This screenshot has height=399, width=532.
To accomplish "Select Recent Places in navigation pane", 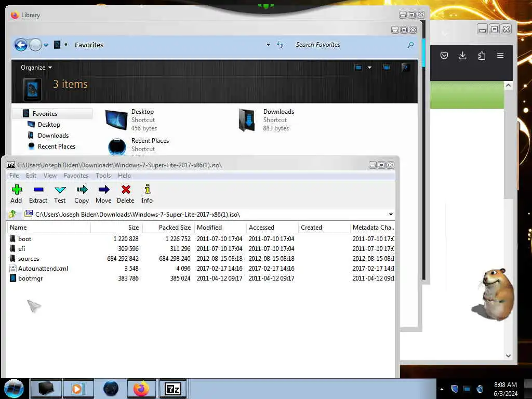I will [x=56, y=146].
